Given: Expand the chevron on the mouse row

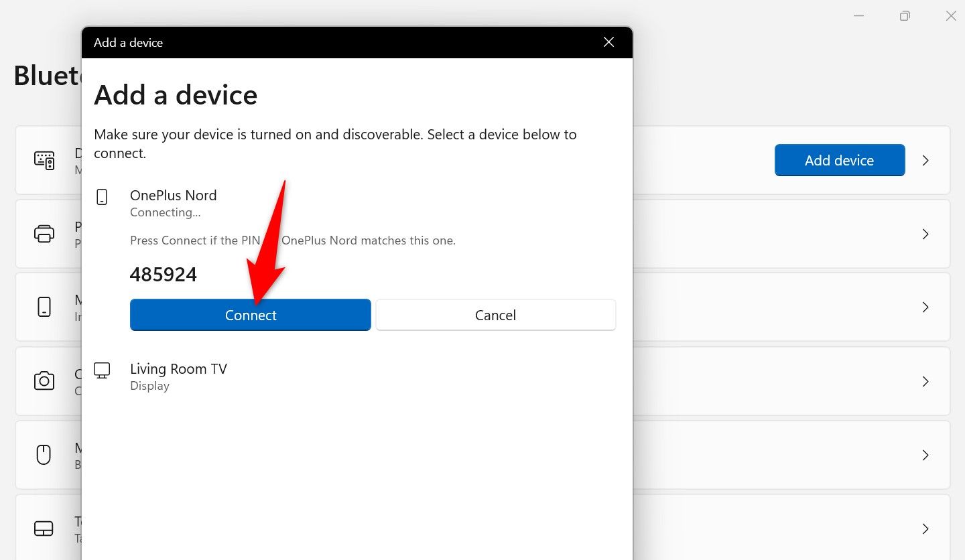Looking at the screenshot, I should point(925,455).
